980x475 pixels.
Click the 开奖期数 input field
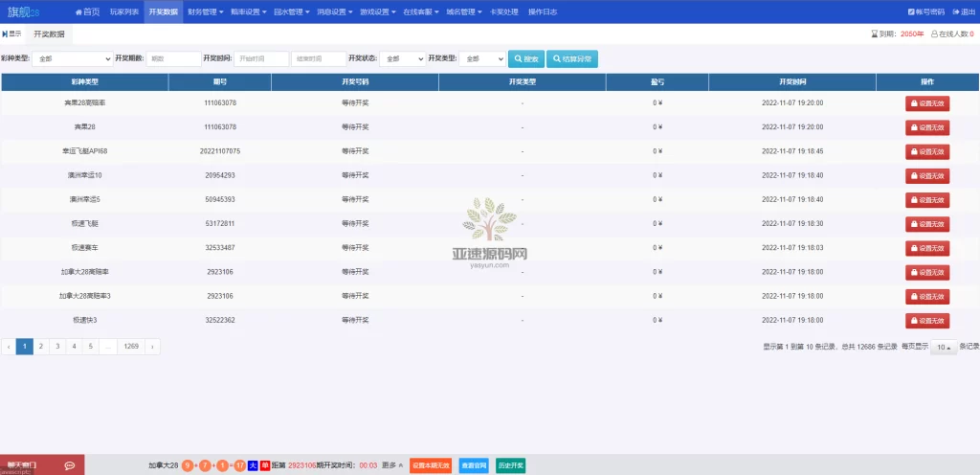[x=174, y=58]
